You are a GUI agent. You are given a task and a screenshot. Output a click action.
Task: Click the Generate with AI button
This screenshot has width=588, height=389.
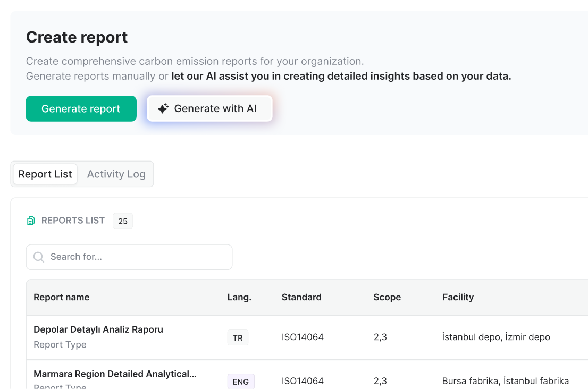click(x=209, y=109)
